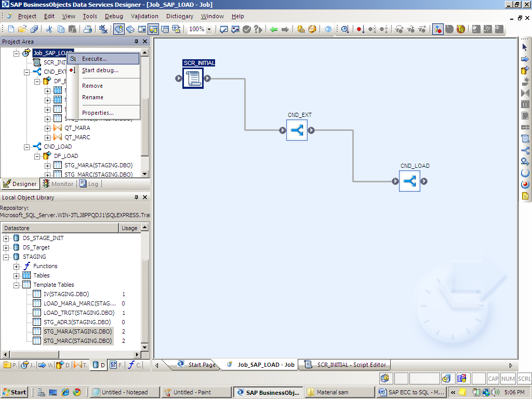Image resolution: width=532 pixels, height=399 pixels.
Task: Expand the DS_Target datastore
Action: tap(6, 248)
